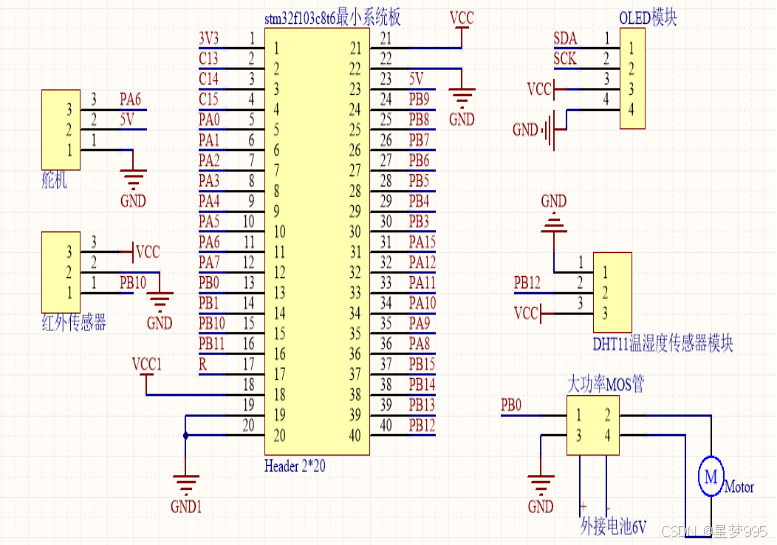Select the DHT11温湿度传感器模块 label
Image resolution: width=777 pixels, height=545 pixels.
tap(663, 343)
